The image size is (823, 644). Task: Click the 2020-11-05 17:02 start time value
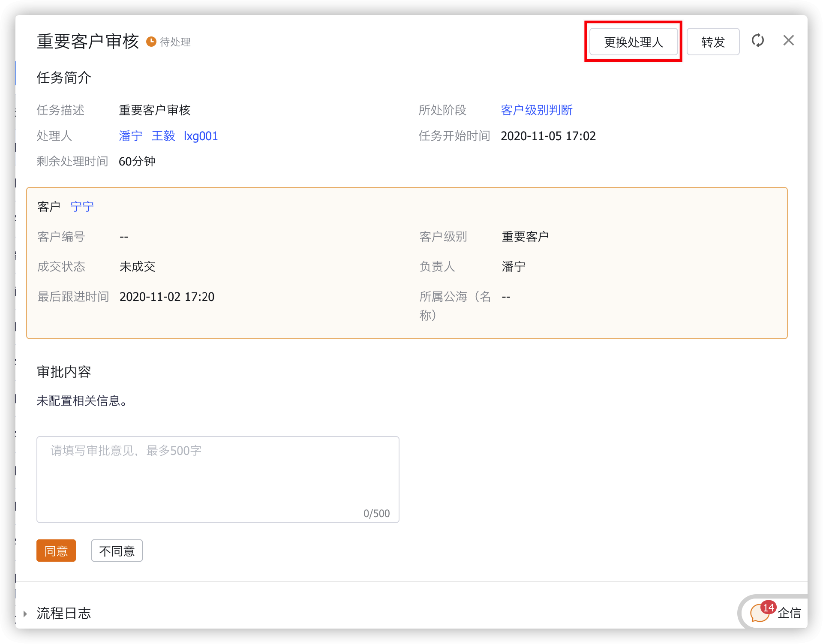click(x=548, y=136)
